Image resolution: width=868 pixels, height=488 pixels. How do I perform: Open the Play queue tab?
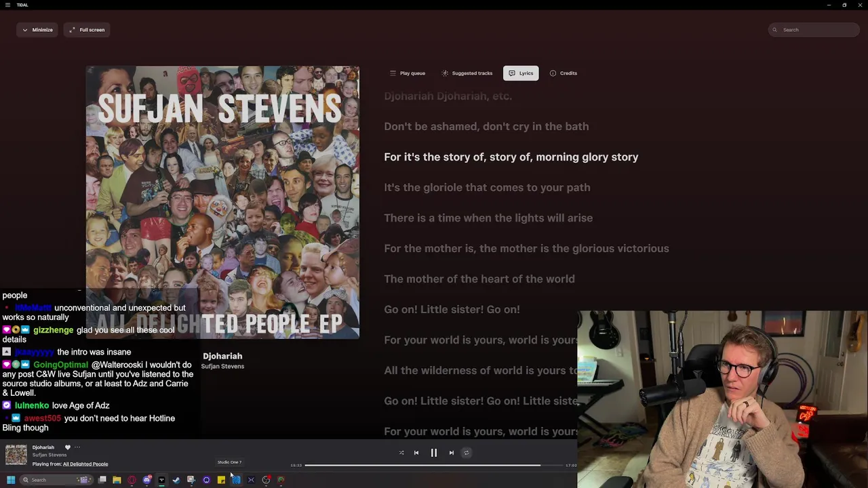click(408, 73)
